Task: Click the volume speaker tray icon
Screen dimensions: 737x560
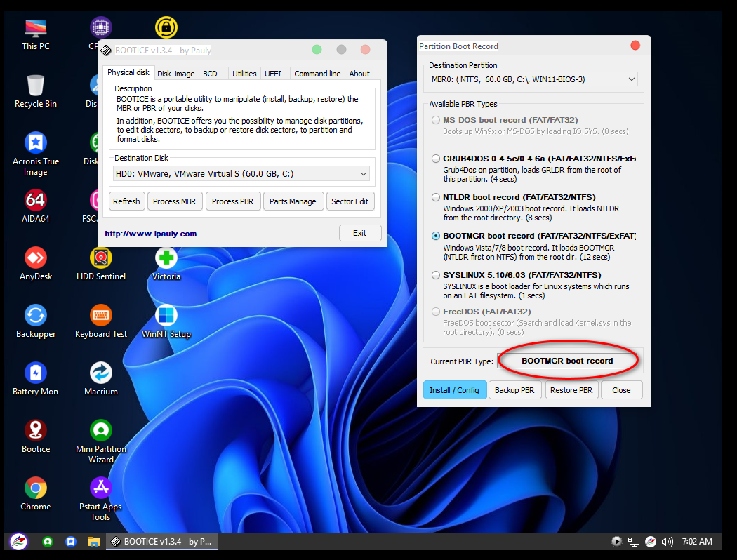Action: [667, 542]
